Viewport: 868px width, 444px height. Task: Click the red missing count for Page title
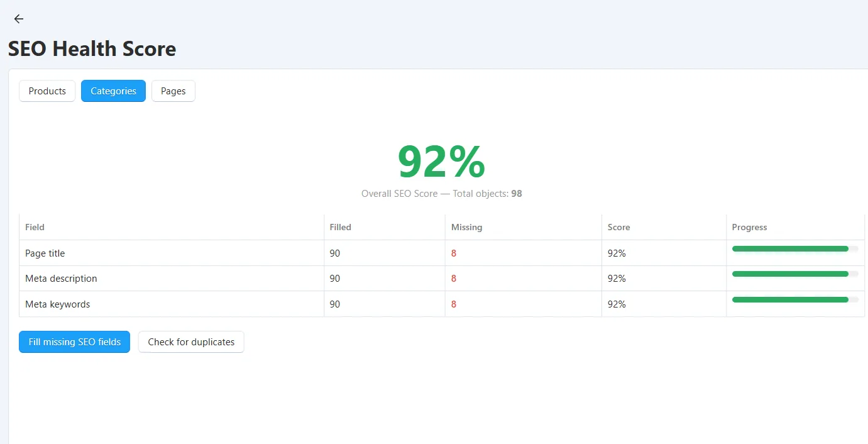click(x=454, y=253)
